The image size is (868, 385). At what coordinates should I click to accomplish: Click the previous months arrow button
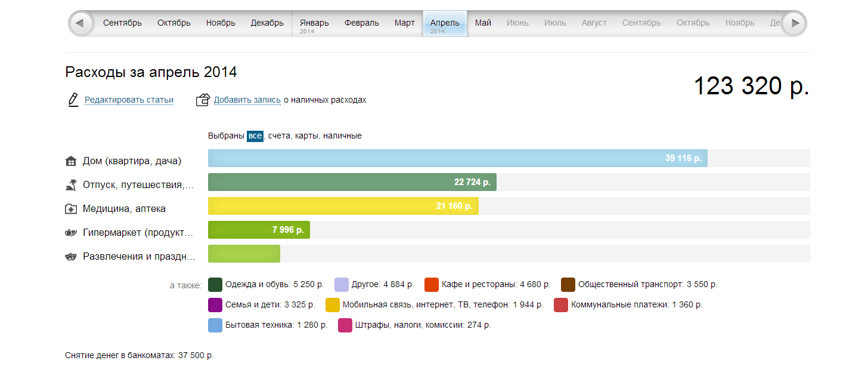(81, 23)
